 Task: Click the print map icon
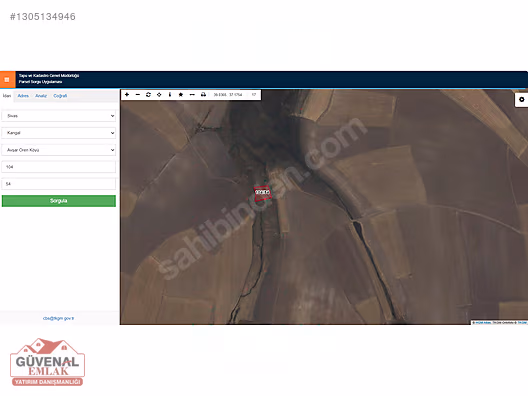203,95
